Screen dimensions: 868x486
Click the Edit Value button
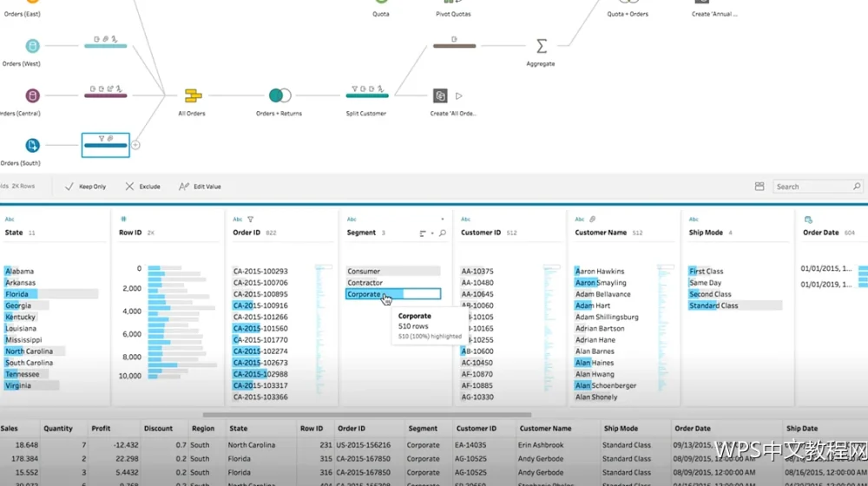tap(200, 187)
